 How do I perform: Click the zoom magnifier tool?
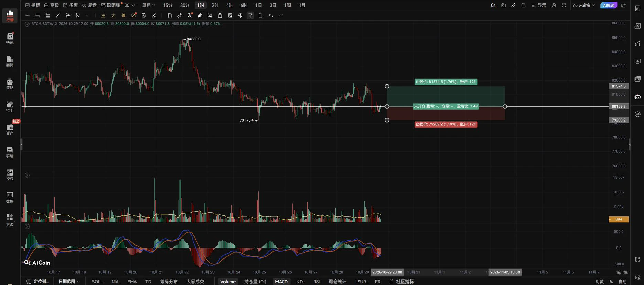(190, 15)
